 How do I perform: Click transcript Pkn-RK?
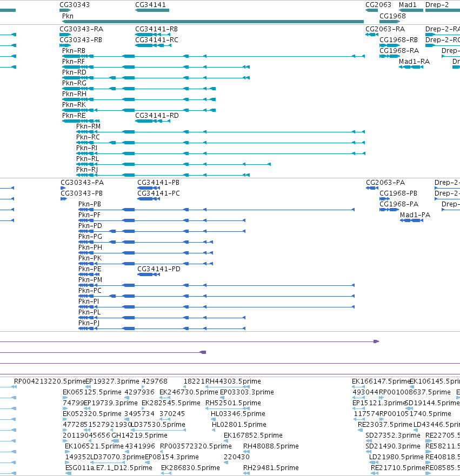[x=74, y=105]
